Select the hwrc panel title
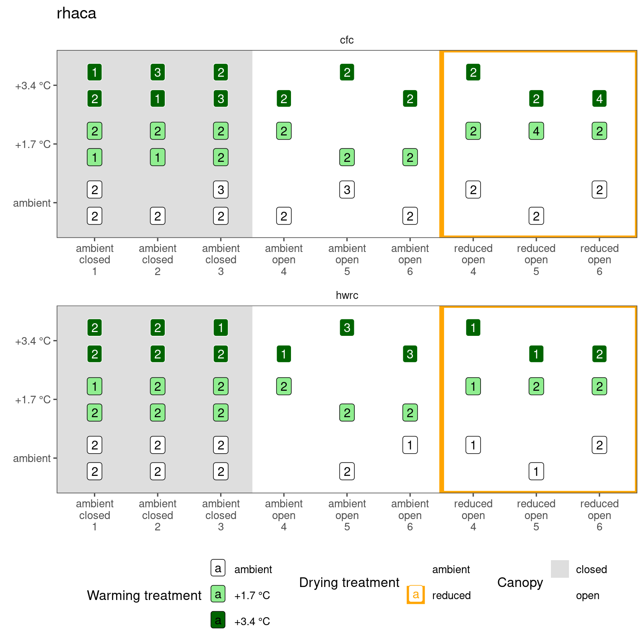This screenshot has width=644, height=644. click(x=347, y=296)
